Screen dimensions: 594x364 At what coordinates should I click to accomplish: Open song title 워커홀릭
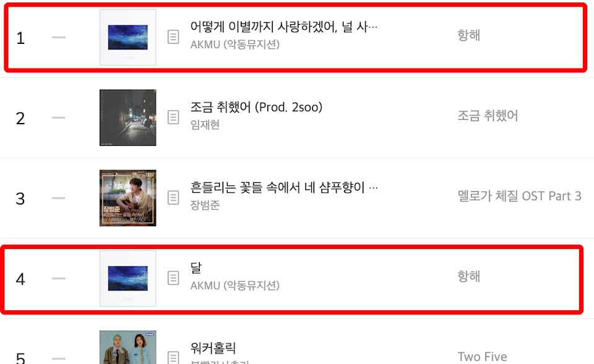click(213, 348)
